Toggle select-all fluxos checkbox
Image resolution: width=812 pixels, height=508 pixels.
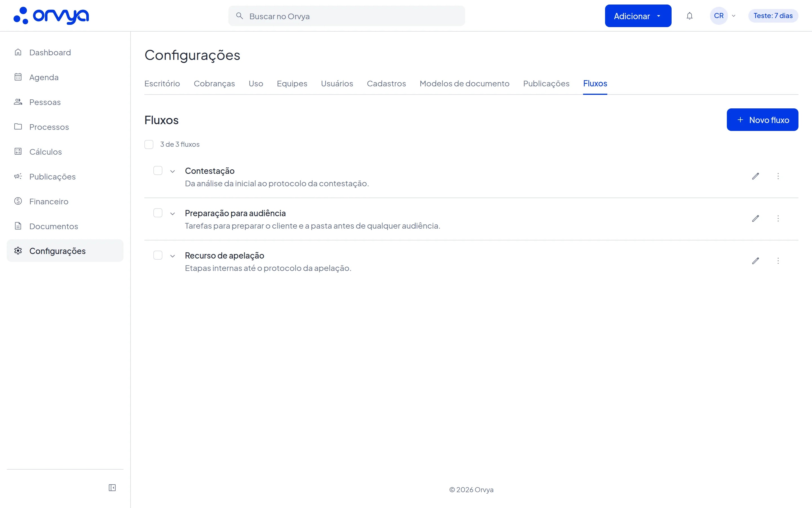pyautogui.click(x=149, y=144)
